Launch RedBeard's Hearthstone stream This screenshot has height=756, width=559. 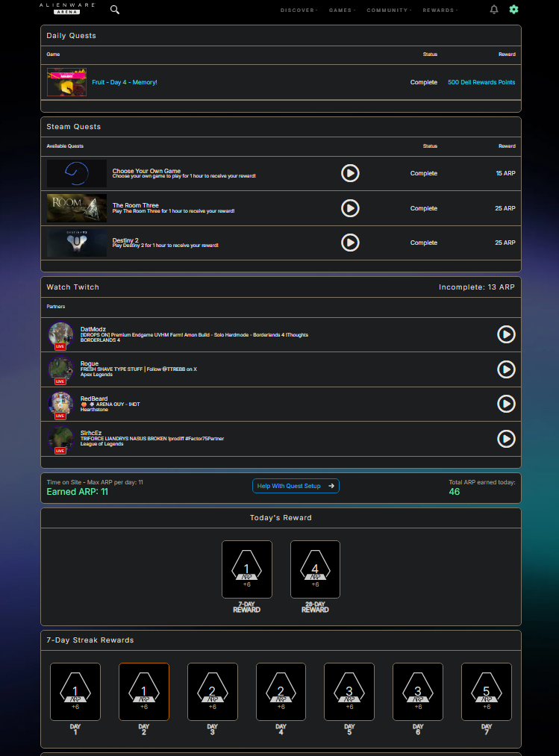coord(506,404)
